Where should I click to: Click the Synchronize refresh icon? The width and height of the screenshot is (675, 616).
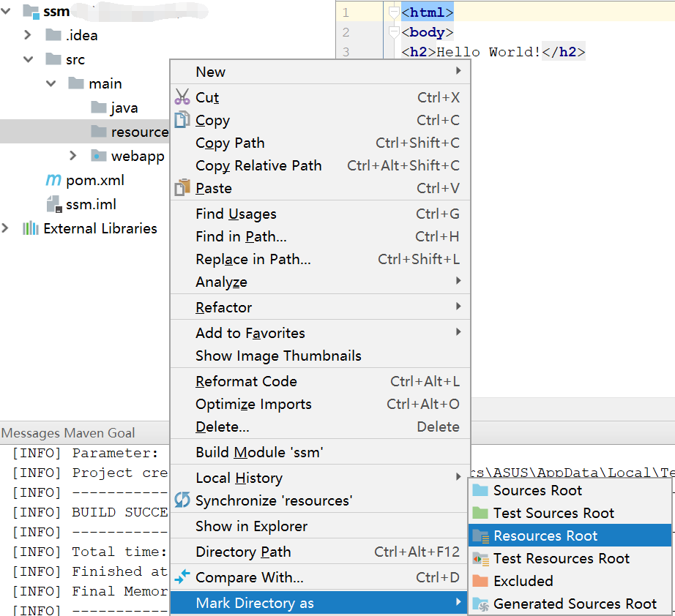coord(182,500)
